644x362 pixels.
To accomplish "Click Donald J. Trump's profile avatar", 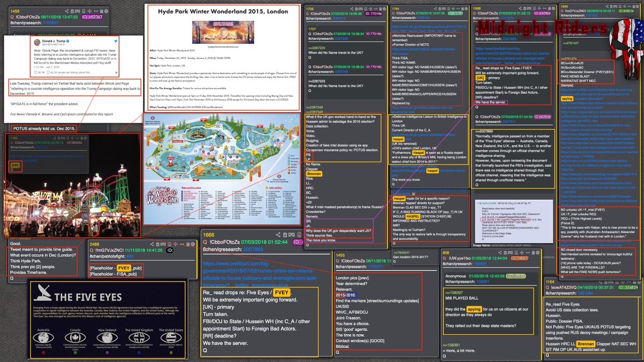I will (x=37, y=42).
